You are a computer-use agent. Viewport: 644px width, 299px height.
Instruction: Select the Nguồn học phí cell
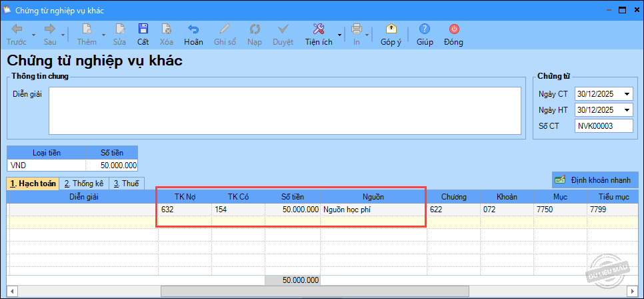[x=372, y=210]
